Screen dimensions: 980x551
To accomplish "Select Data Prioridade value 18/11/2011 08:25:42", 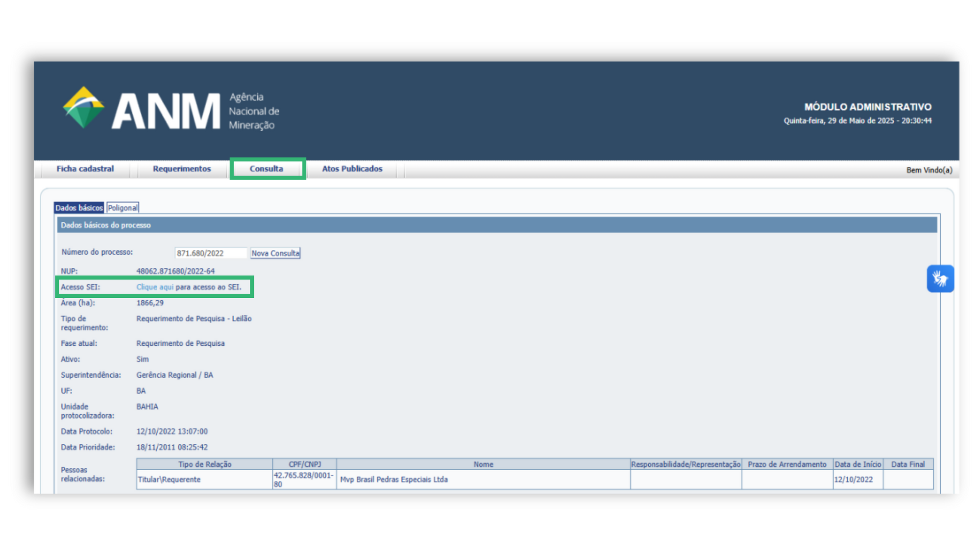I will (x=172, y=447).
